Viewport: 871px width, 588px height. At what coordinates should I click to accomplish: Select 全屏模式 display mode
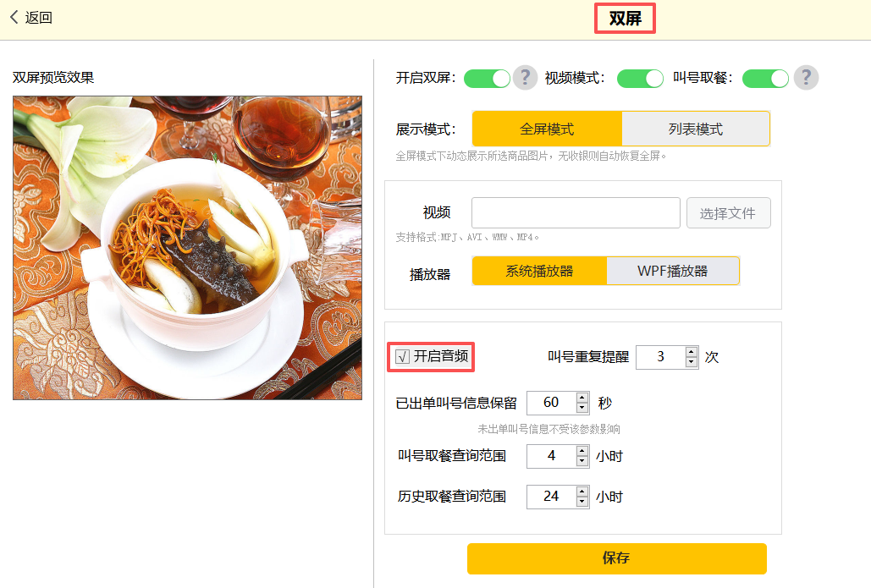(x=547, y=129)
